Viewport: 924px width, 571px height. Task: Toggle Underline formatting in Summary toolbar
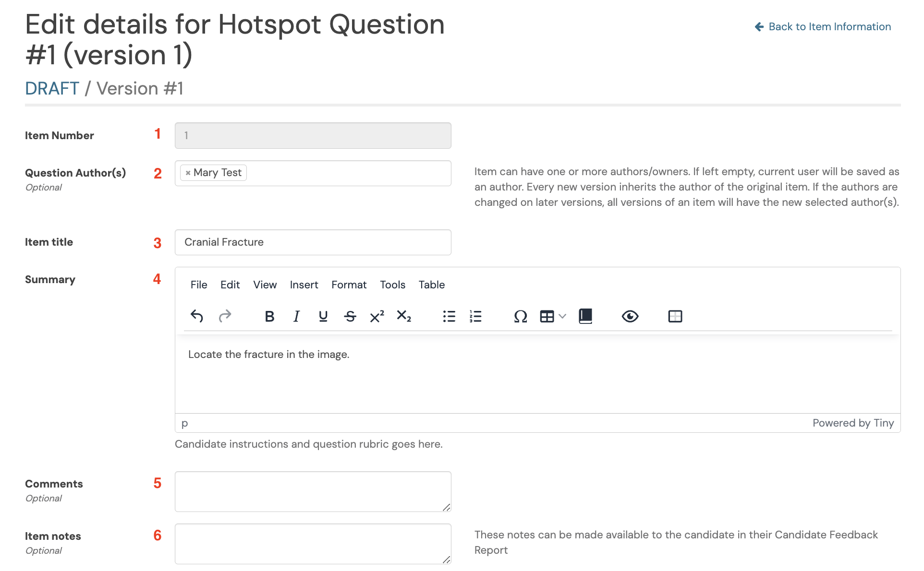pos(323,316)
